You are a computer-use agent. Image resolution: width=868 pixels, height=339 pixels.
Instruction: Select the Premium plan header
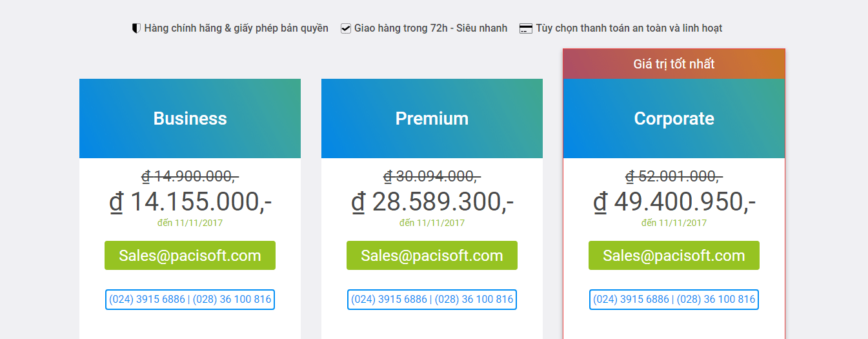(x=432, y=119)
